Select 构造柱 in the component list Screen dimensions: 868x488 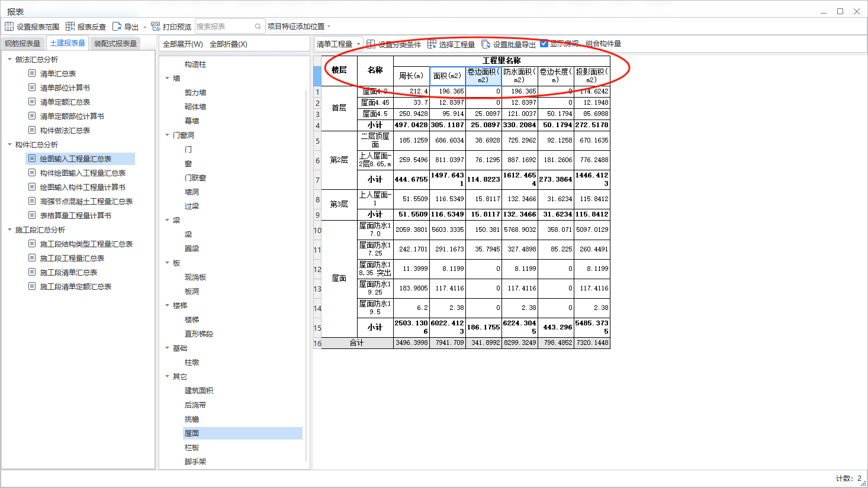coord(195,64)
